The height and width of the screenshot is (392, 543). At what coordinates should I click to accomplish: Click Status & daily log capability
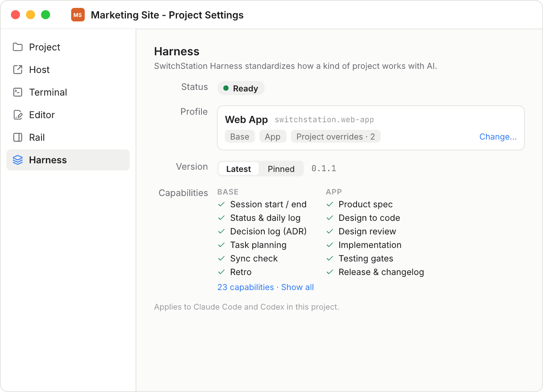265,218
